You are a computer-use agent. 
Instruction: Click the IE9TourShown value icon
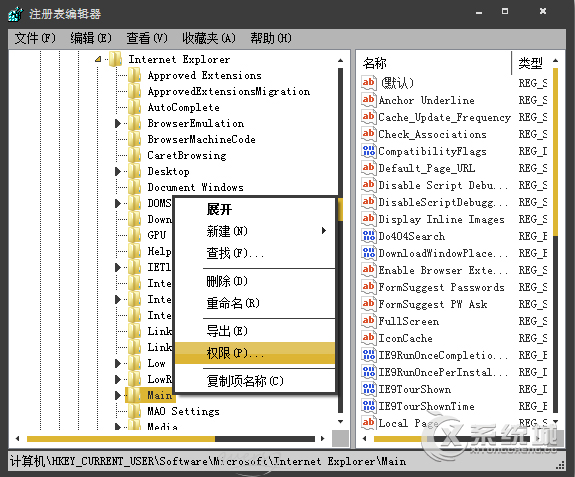[369, 389]
